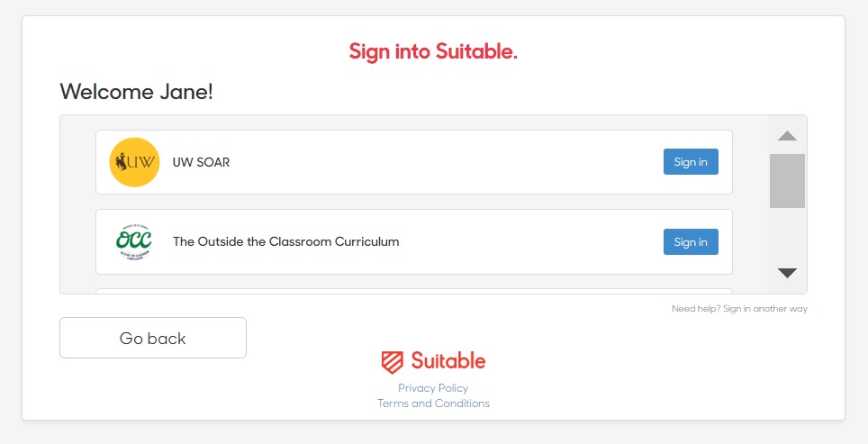
Task: Click the Welcome Jane! greeting text
Action: [x=136, y=91]
